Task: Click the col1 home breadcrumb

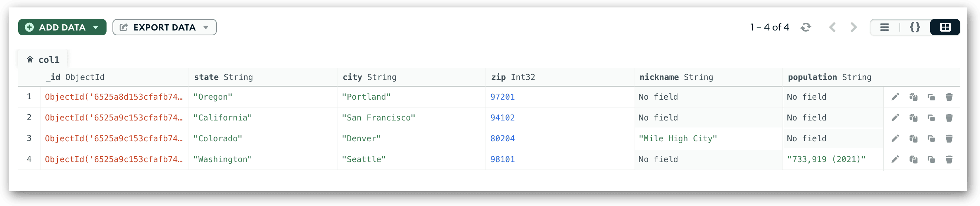Action: (x=43, y=59)
